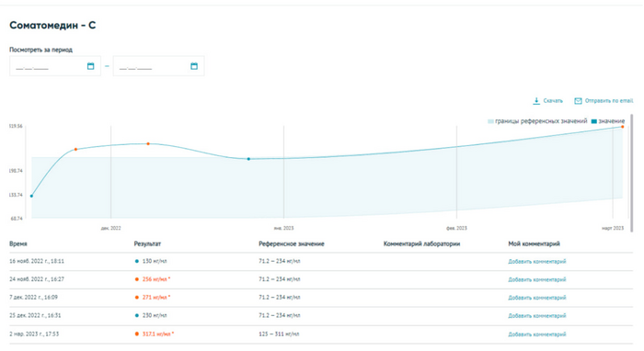Click the 130 нг/мл result value

(x=155, y=261)
